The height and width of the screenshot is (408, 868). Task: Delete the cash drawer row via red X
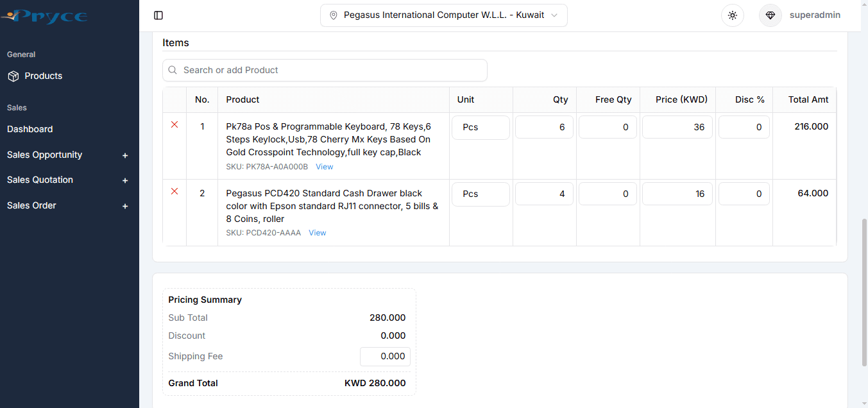[x=174, y=192]
